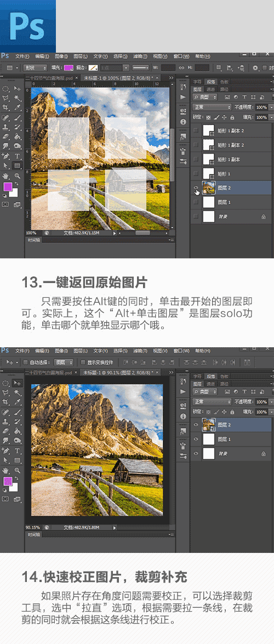This screenshot has height=644, width=274.
Task: Open 正常 blend mode dropdown in three-layer panel
Action: coord(211,402)
